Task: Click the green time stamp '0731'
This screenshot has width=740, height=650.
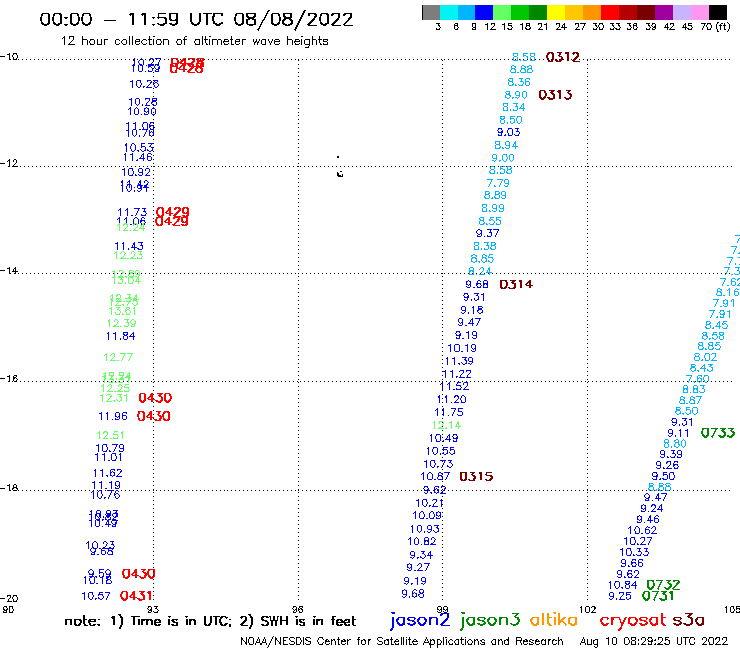Action: 658,596
